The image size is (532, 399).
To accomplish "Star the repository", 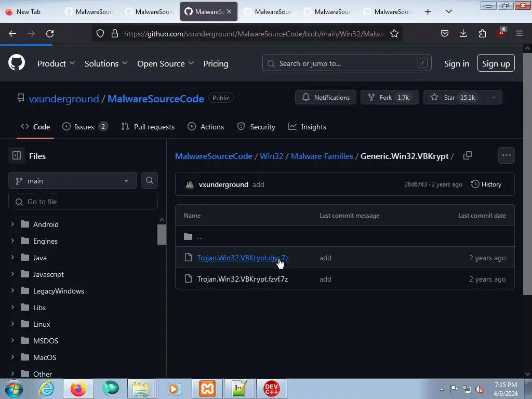I will (x=455, y=97).
